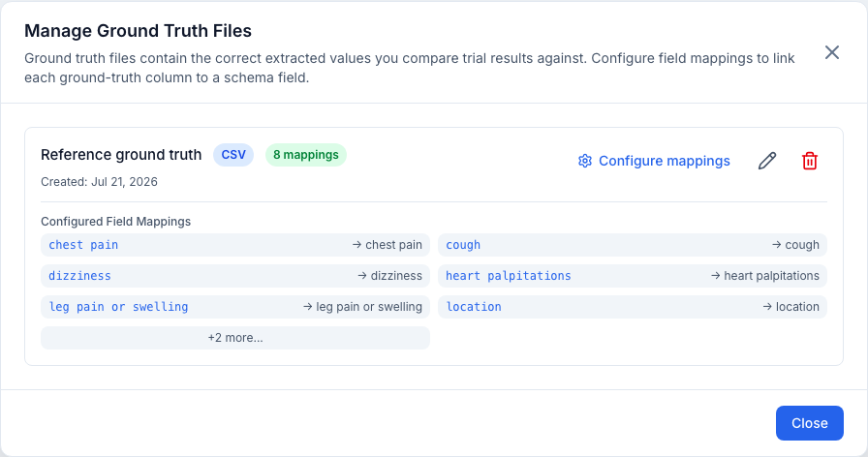Click the blue Close button
This screenshot has width=868, height=457.
pyautogui.click(x=809, y=423)
